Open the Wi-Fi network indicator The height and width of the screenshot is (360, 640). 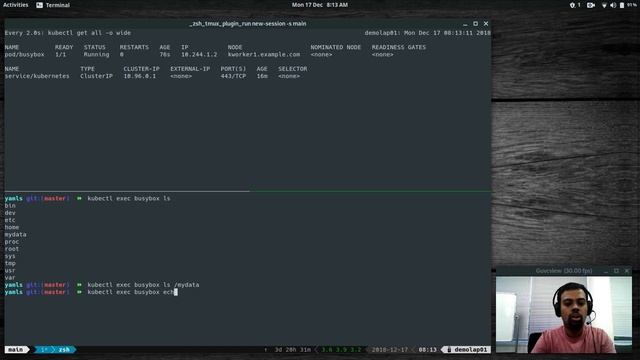coord(604,5)
